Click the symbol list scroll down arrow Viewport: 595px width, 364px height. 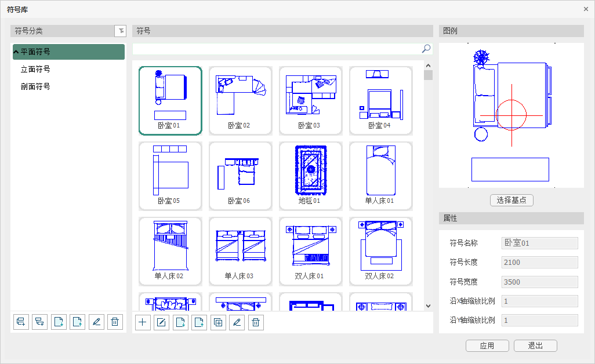click(428, 305)
